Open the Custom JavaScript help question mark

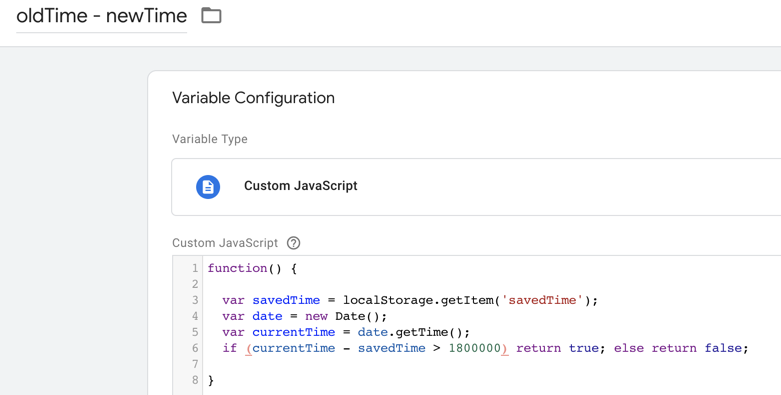point(294,243)
